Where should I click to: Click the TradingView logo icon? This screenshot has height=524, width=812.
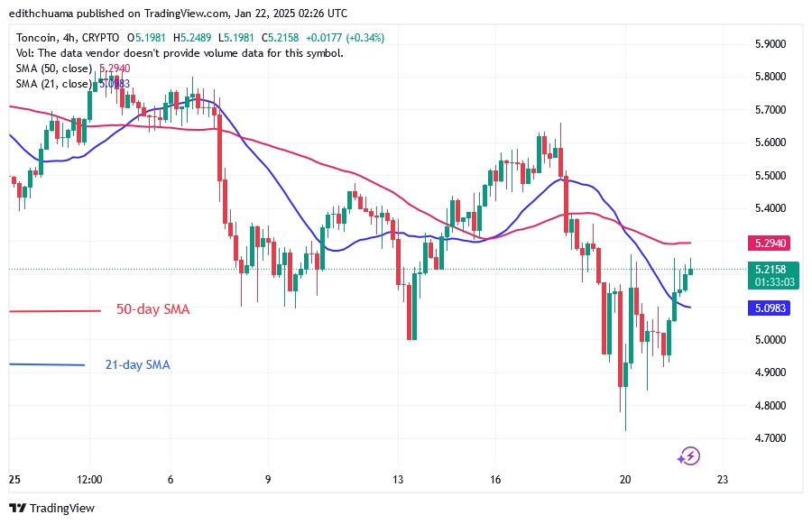(x=17, y=508)
